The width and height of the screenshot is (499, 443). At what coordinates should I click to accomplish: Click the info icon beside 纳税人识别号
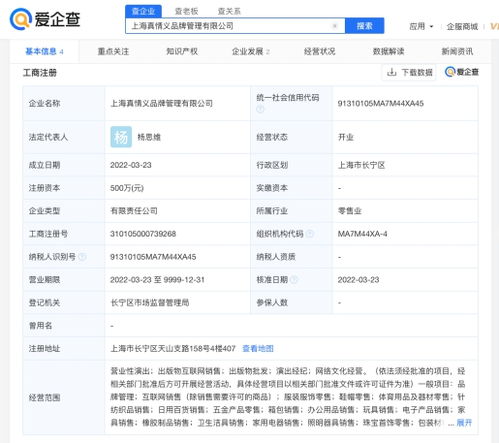[x=82, y=257]
